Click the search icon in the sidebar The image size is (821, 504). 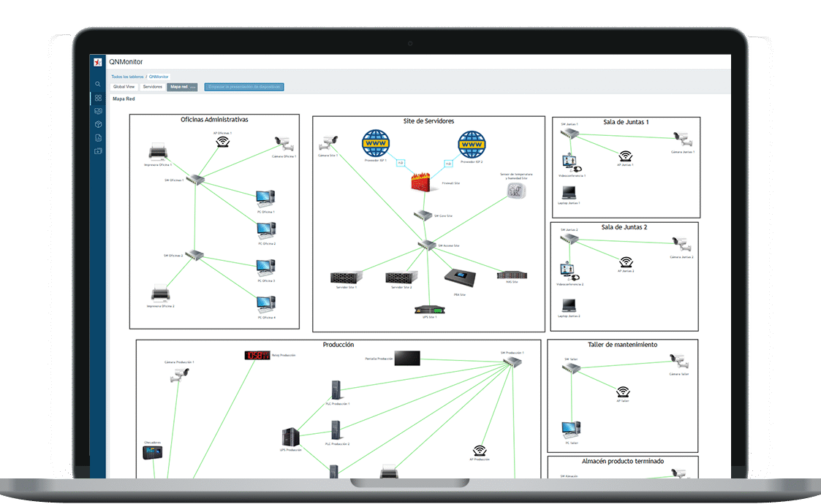(98, 85)
